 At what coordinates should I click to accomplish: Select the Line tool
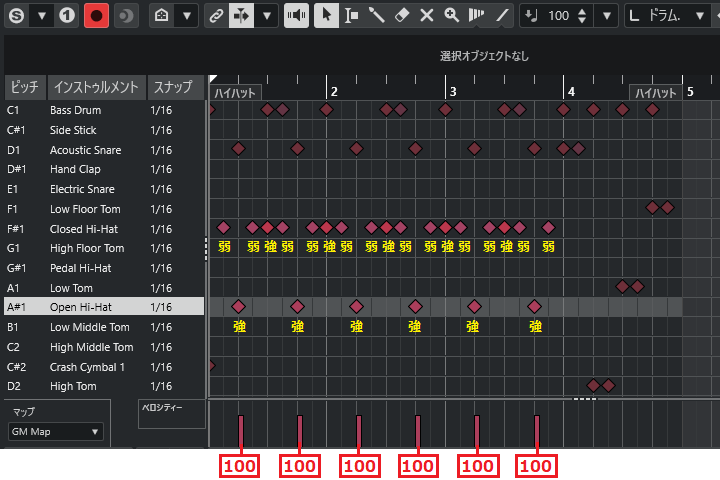point(502,16)
